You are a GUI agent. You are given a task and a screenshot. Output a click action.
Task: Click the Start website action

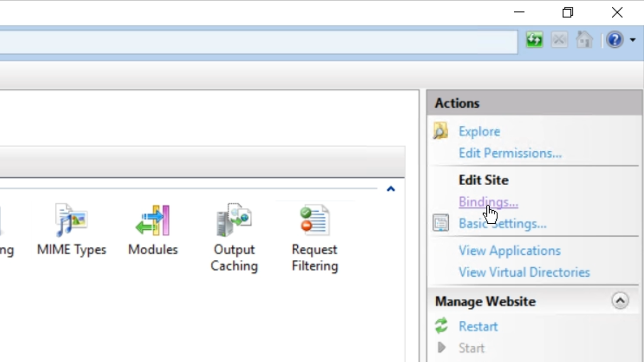click(471, 348)
